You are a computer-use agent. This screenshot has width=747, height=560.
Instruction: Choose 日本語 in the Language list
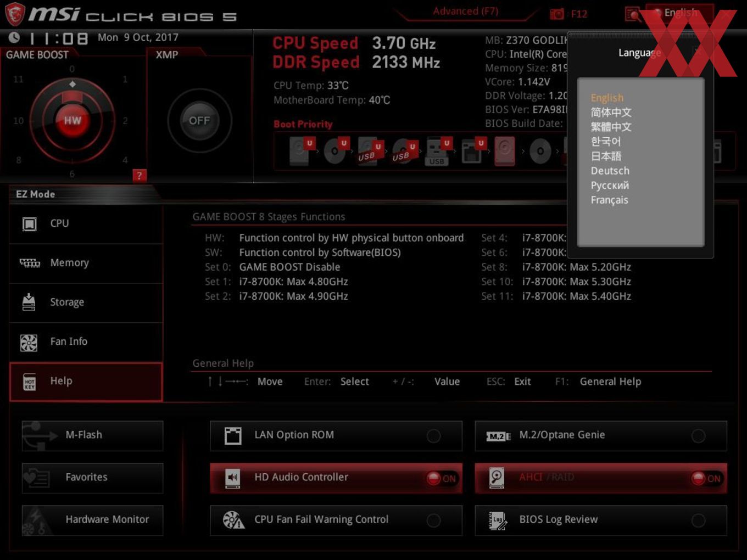click(606, 156)
